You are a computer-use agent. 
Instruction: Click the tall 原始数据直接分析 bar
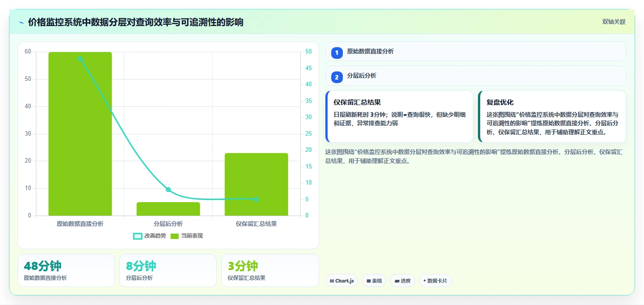tap(80, 134)
